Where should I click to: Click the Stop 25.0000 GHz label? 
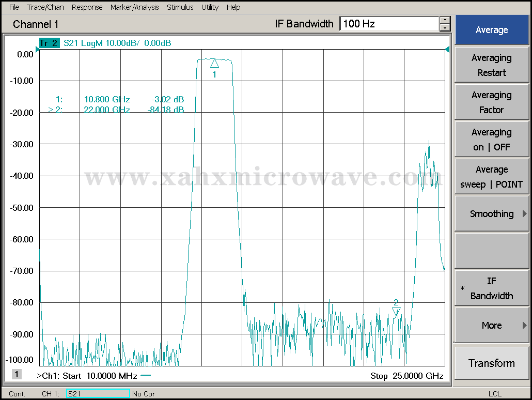(407, 376)
